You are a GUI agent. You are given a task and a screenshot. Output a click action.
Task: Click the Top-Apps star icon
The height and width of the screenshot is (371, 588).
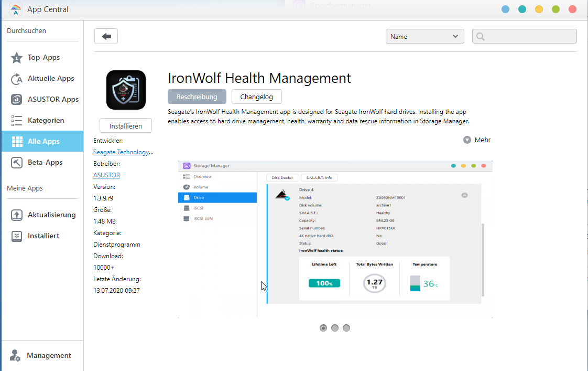(x=16, y=58)
